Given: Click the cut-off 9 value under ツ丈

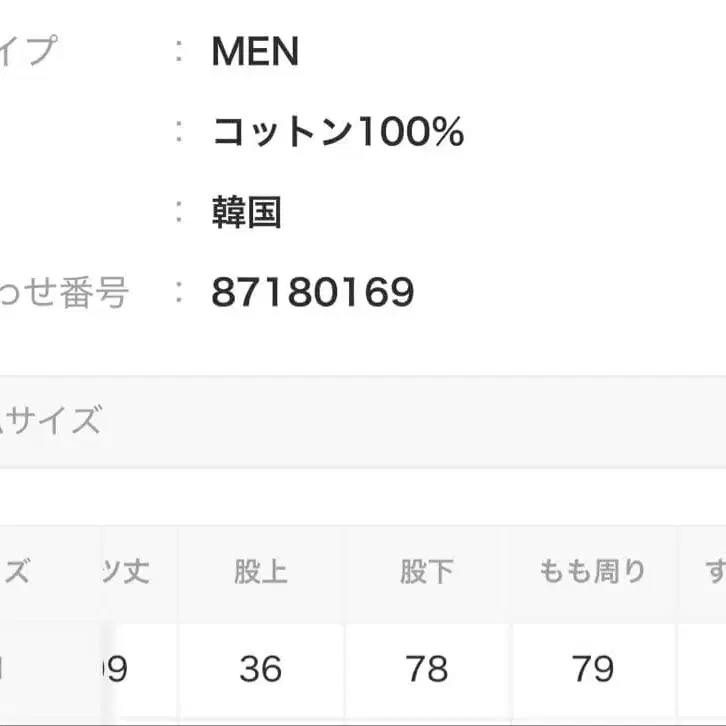Looking at the screenshot, I should [117, 668].
